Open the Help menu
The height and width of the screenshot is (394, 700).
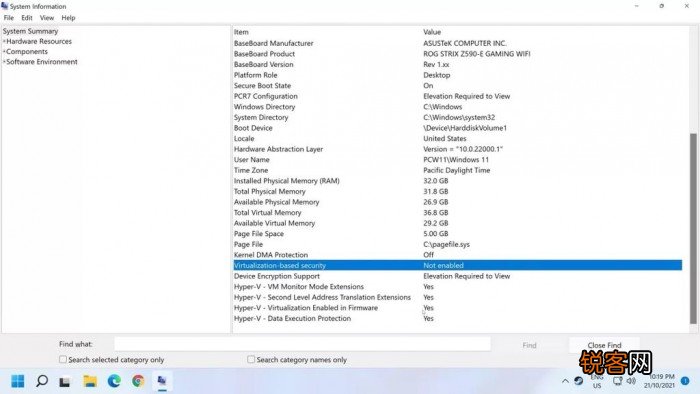(x=68, y=18)
